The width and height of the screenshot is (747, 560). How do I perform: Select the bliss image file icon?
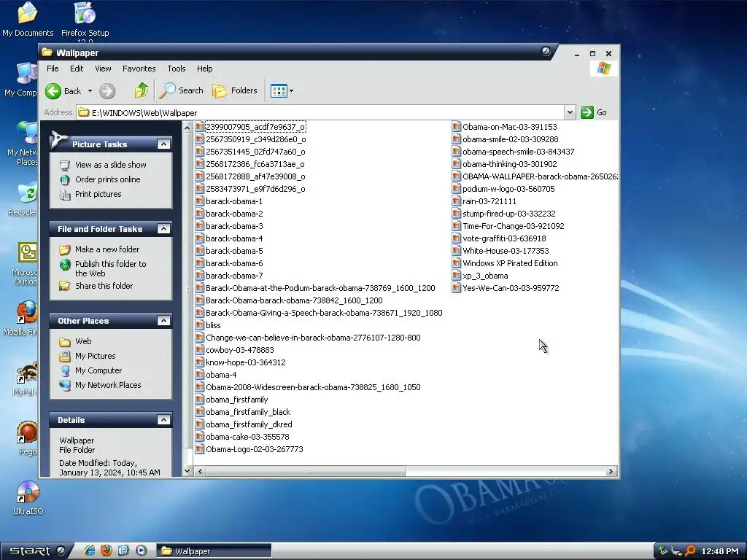point(200,325)
